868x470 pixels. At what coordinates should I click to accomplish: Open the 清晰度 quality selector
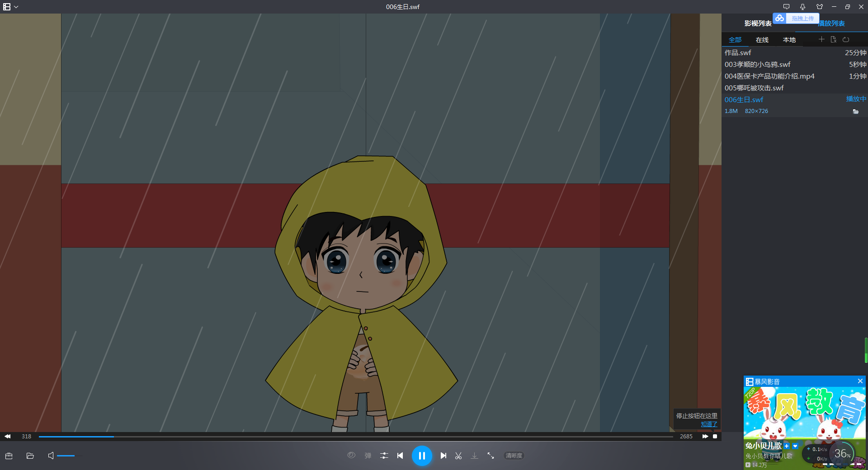[x=514, y=456]
